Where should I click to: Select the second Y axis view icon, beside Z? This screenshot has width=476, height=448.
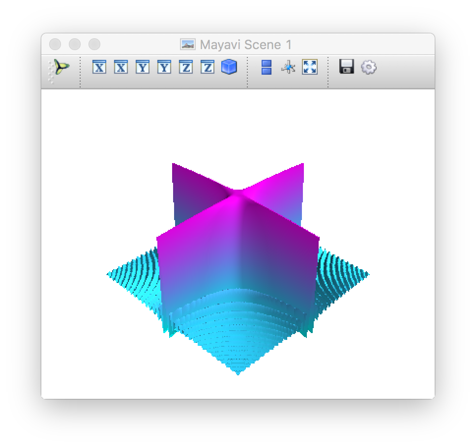164,67
